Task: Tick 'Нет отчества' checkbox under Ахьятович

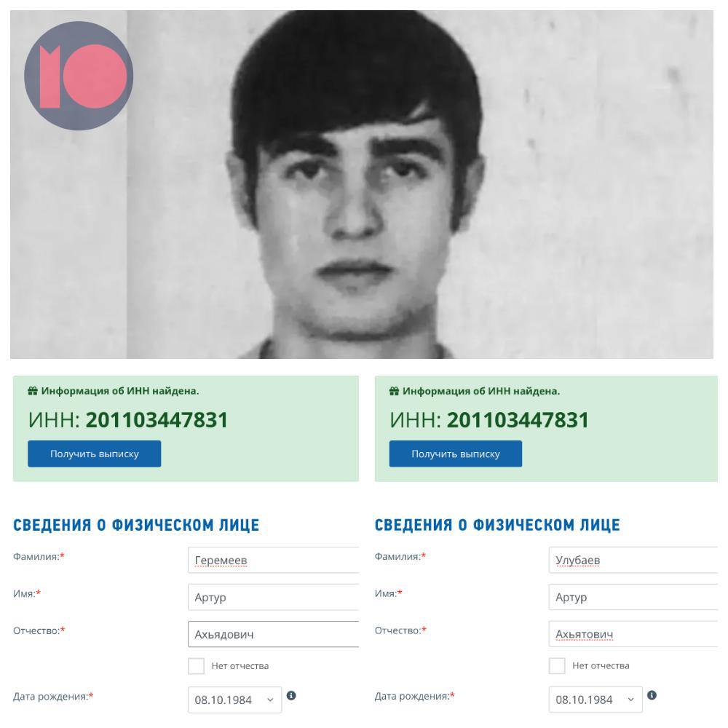Action: click(557, 665)
